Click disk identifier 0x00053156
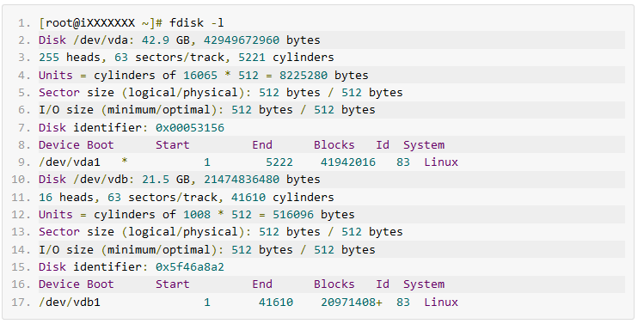This screenshot has height=330, width=644. tap(190, 128)
